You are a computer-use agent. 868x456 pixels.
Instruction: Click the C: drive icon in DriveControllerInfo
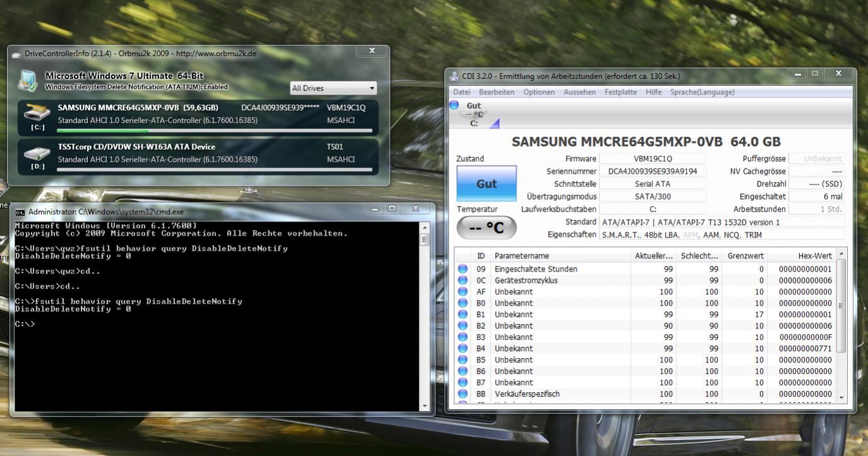tap(37, 114)
